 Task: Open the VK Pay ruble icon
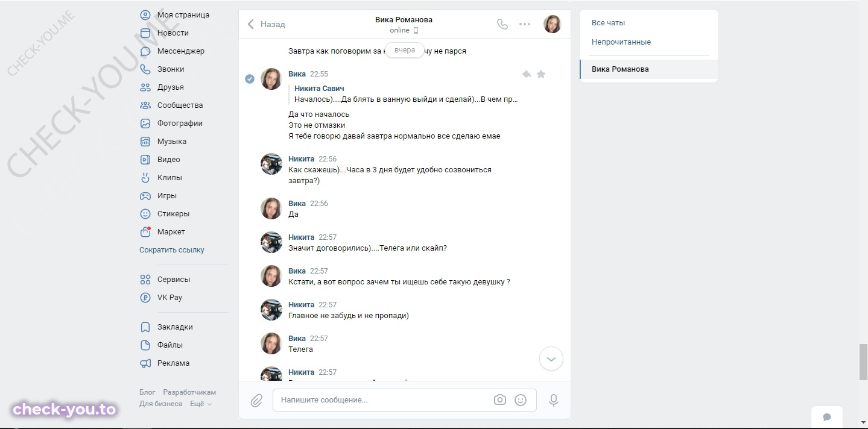coord(145,298)
